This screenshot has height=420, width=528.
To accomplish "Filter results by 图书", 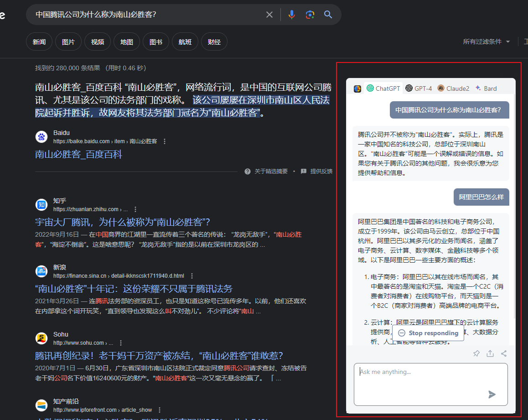I will point(156,42).
